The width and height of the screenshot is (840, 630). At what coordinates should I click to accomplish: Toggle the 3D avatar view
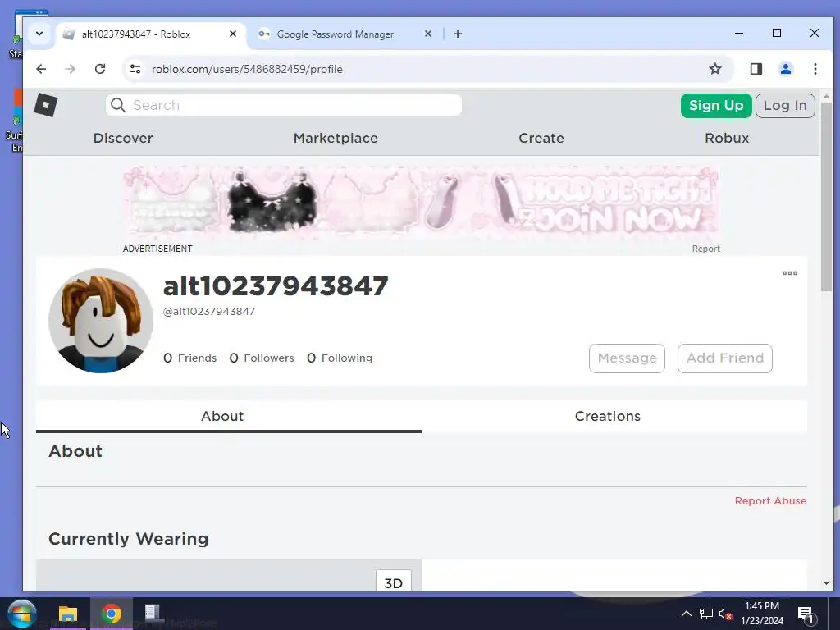[394, 582]
